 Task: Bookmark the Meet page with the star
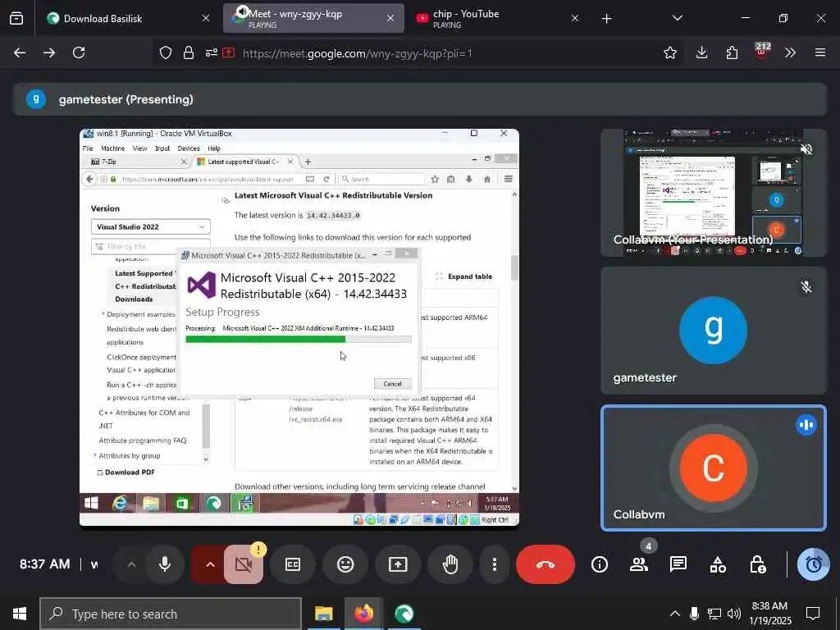[669, 52]
